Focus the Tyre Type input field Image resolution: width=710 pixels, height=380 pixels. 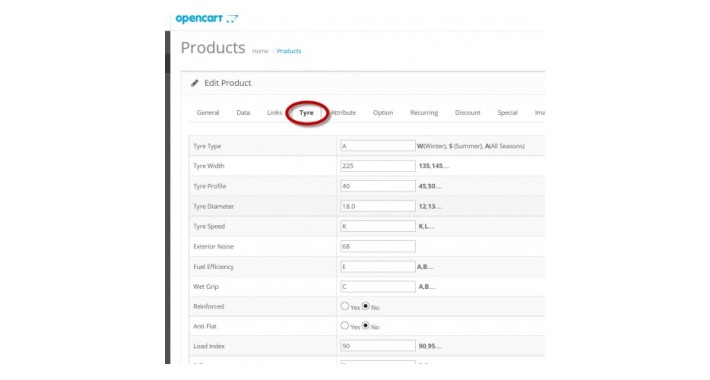[378, 146]
